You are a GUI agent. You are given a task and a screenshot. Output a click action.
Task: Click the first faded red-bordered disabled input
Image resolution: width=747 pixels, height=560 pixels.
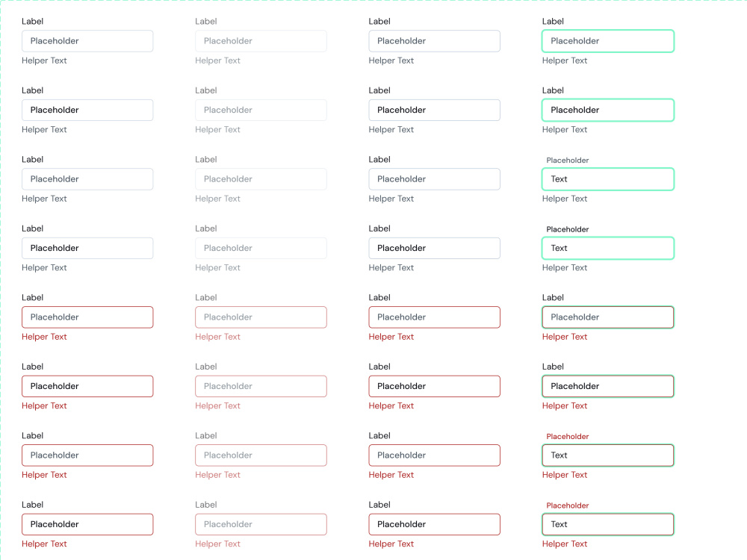[x=261, y=317]
